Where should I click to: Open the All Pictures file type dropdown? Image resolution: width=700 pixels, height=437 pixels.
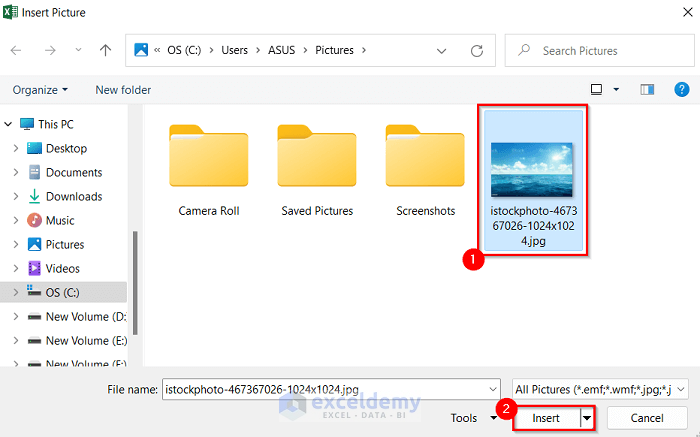[x=600, y=390]
